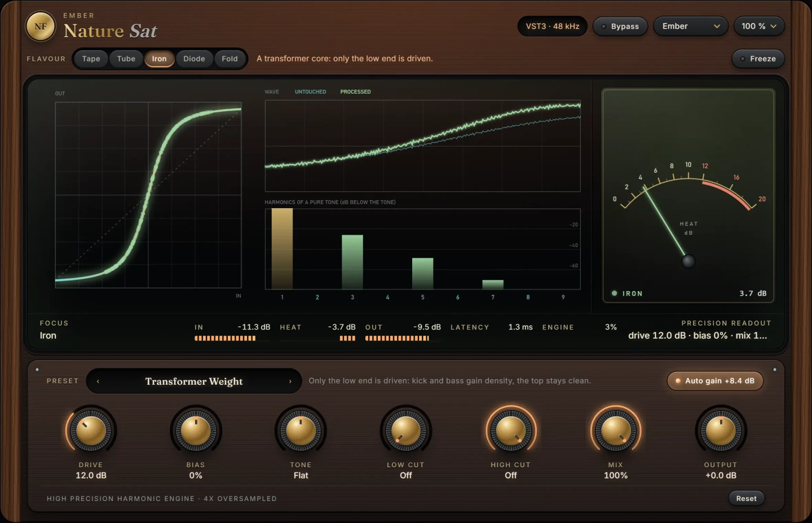Click the Tone knob

point(301,431)
